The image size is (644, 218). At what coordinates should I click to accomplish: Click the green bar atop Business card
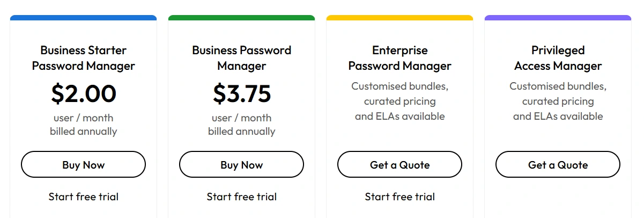pos(241,18)
